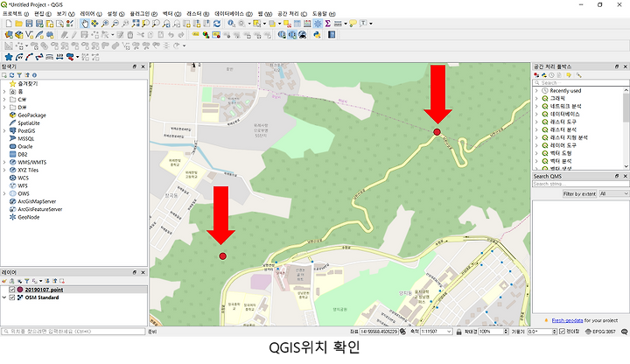Open the scale dropdown in status bar
The height and width of the screenshot is (364, 630).
(x=448, y=332)
